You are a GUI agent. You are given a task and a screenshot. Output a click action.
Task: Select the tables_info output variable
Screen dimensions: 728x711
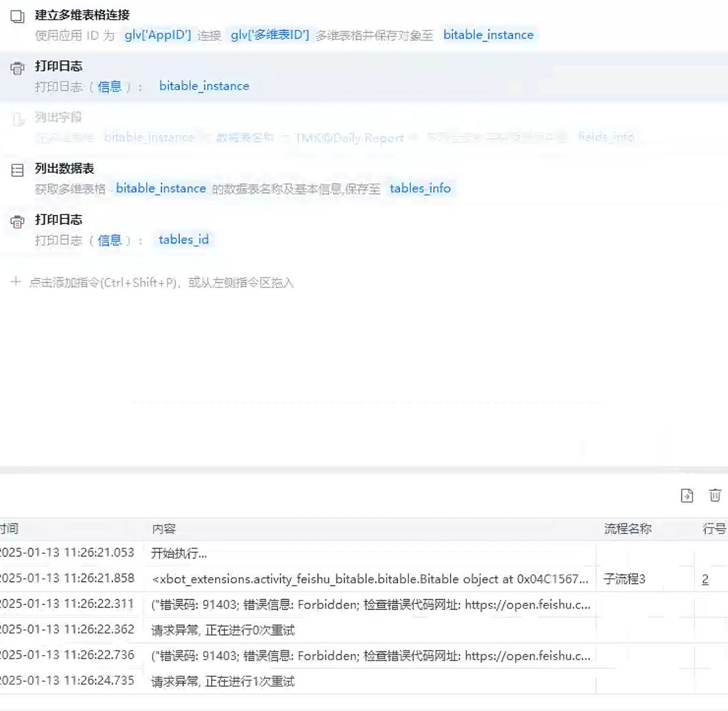(x=420, y=189)
